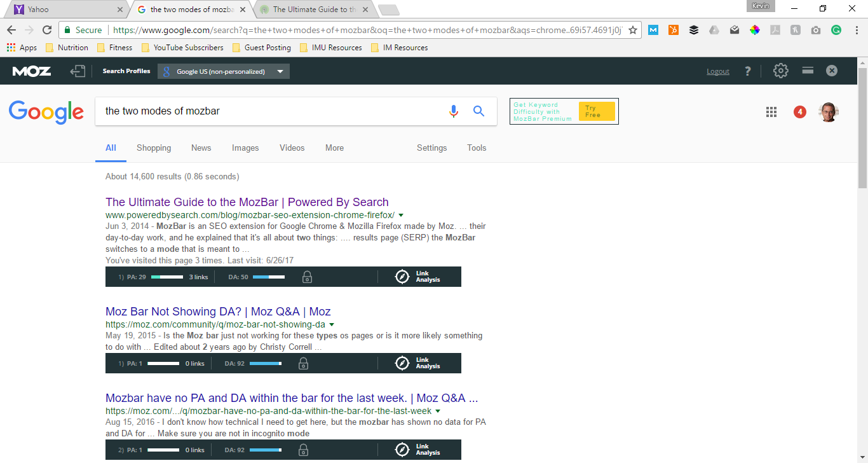Open Google notifications badge showing 4
Screen dimensions: 868x463
tap(800, 112)
